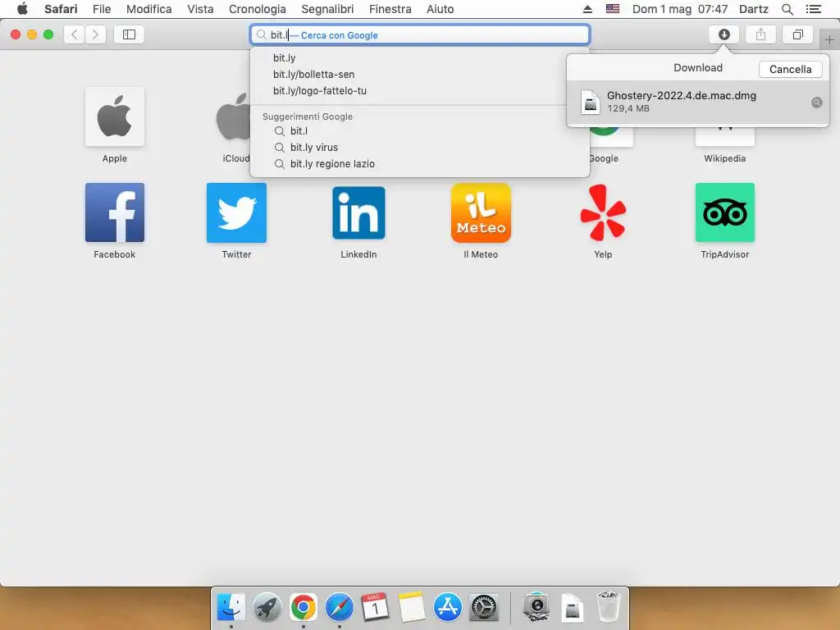Open the Finestra menu
This screenshot has height=630, width=840.
pos(390,9)
